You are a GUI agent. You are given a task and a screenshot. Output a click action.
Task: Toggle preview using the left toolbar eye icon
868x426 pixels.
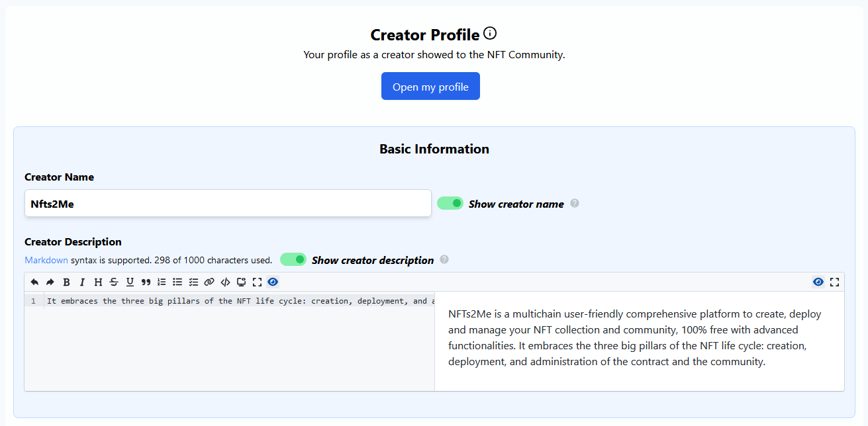(273, 282)
